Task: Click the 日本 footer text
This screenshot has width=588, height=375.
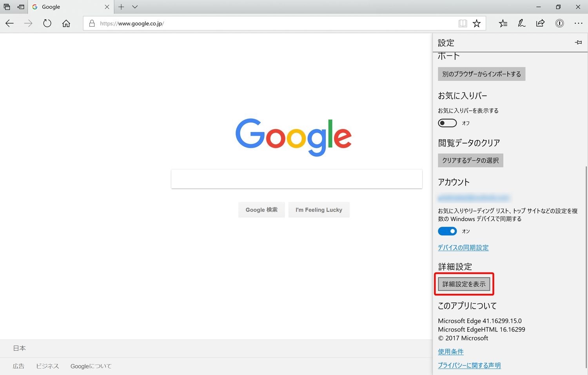Action: coord(20,348)
